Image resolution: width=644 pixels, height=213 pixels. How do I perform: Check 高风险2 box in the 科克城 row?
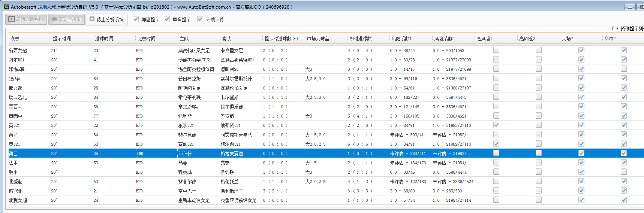point(539,172)
